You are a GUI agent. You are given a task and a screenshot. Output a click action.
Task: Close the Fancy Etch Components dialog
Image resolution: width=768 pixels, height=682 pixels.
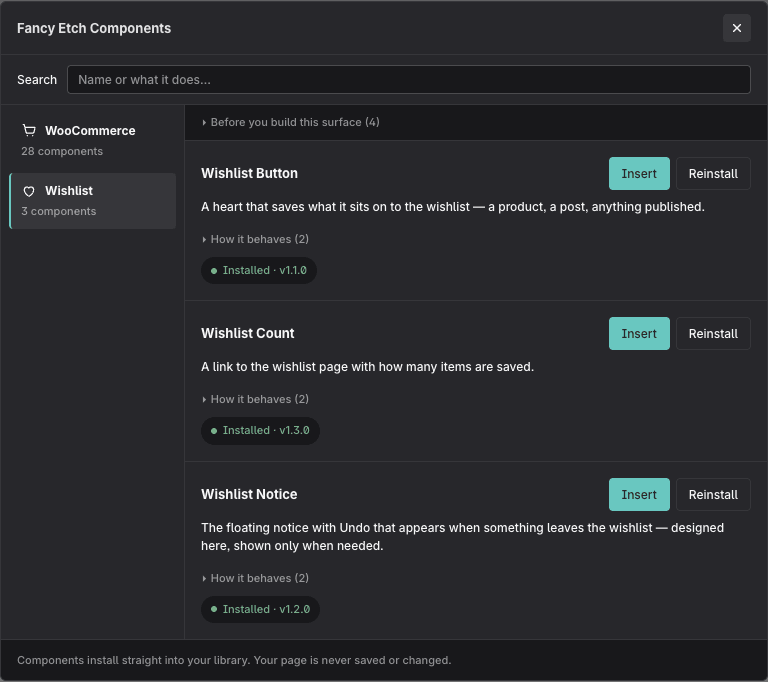pos(736,28)
